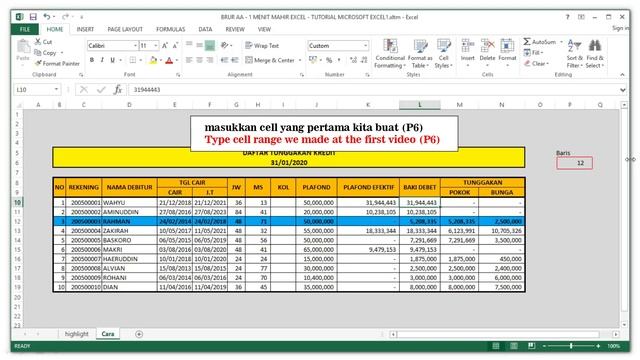
Task: Switch to the PAGE LAYOUT tab
Action: pyautogui.click(x=125, y=29)
